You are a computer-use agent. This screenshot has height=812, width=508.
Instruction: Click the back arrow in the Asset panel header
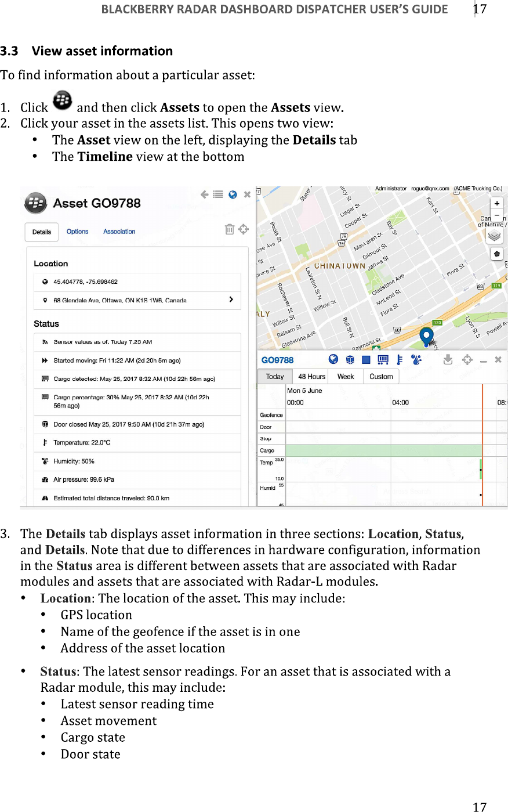[x=205, y=194]
